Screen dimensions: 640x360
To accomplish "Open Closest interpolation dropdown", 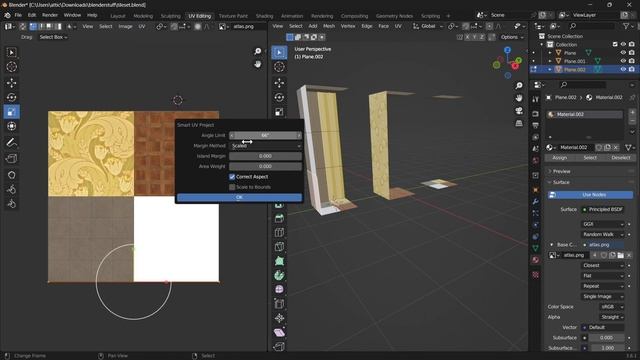I will pos(602,265).
